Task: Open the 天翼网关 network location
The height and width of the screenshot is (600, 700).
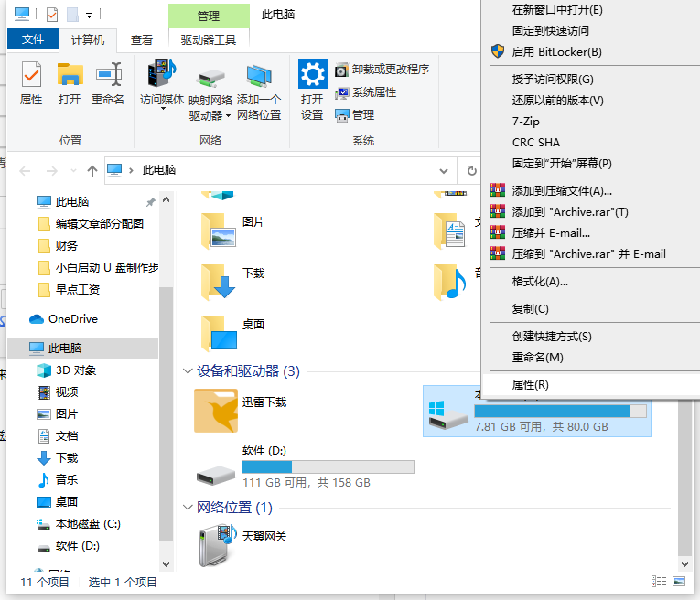Action: [217, 546]
